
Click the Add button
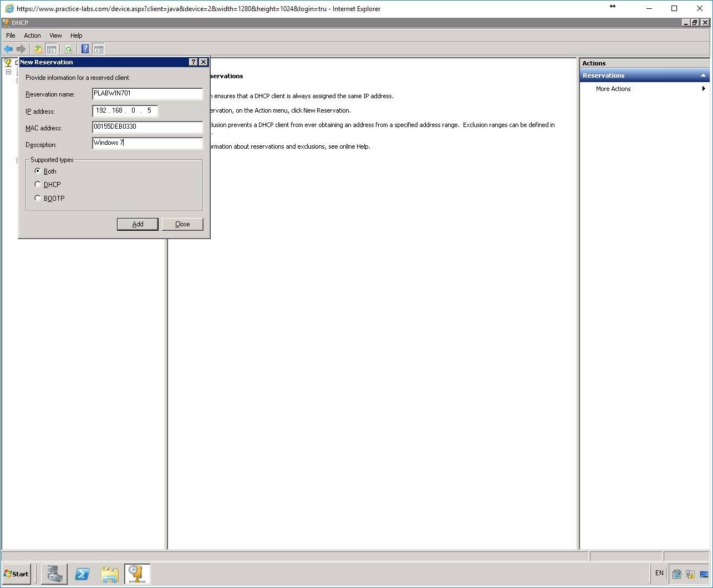point(137,224)
